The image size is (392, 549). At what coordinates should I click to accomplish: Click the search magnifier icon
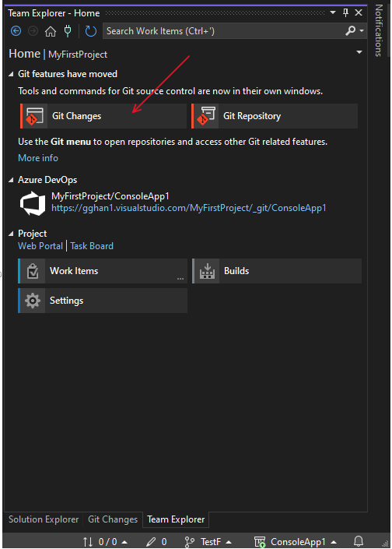pos(350,31)
